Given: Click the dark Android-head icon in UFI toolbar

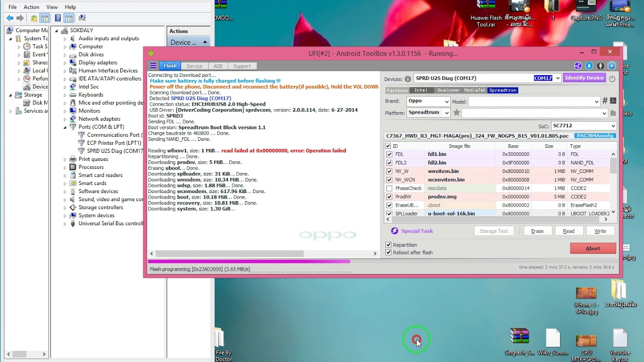Looking at the screenshot, I should (600, 66).
